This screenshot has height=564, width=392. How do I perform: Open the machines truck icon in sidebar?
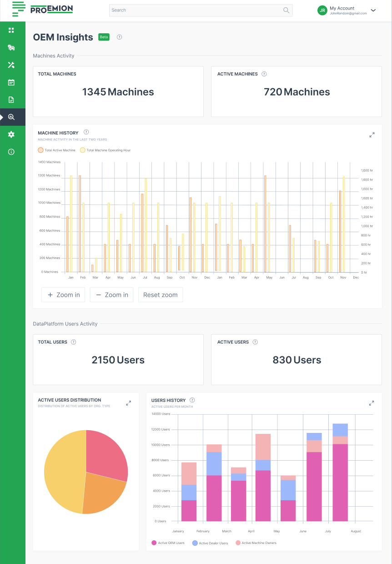point(11,47)
